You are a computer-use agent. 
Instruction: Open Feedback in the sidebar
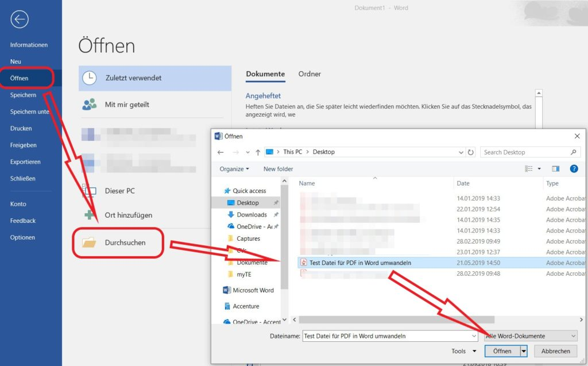23,221
